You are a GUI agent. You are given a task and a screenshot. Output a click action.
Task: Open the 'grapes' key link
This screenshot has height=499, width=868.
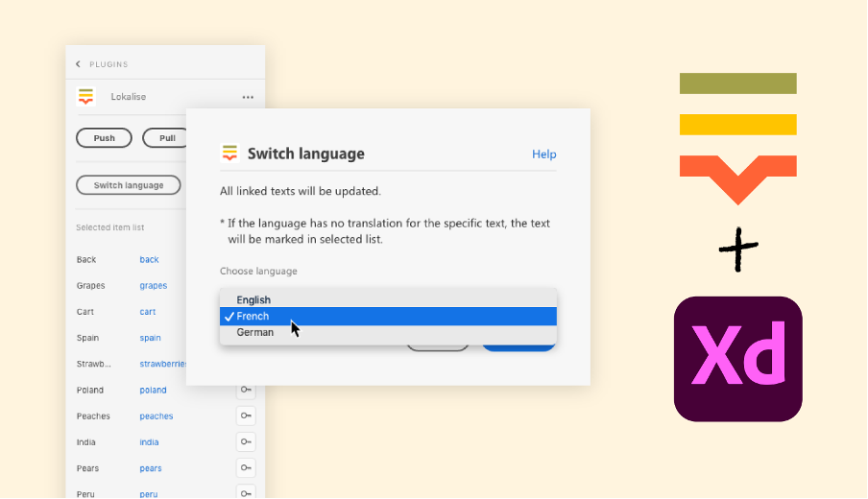(x=154, y=285)
